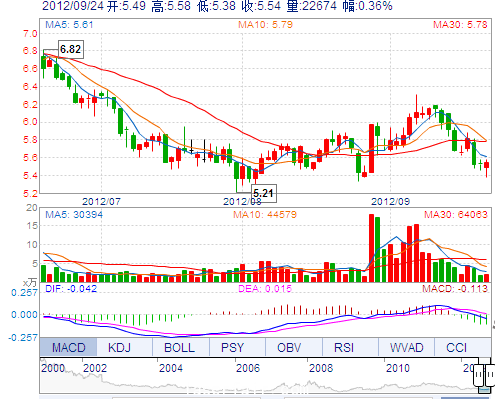This screenshot has height=399, width=495.
Task: Select the MACD indicator tab
Action: 68,347
